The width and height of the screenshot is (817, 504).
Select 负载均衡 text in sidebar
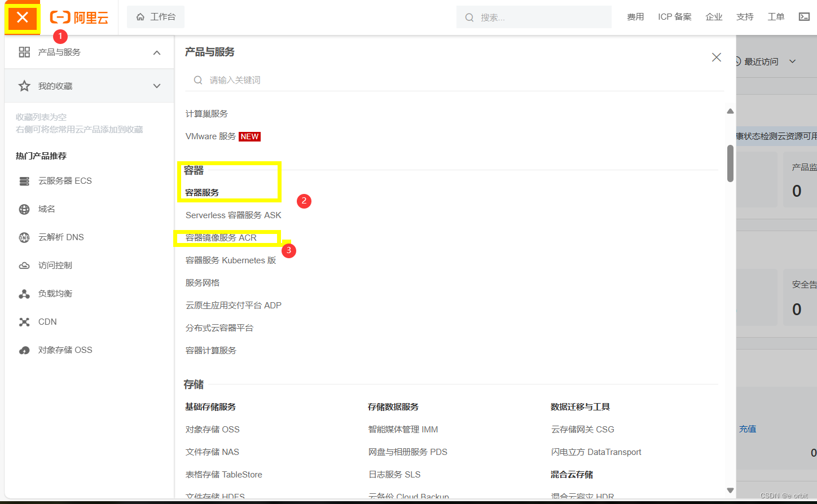(x=55, y=294)
